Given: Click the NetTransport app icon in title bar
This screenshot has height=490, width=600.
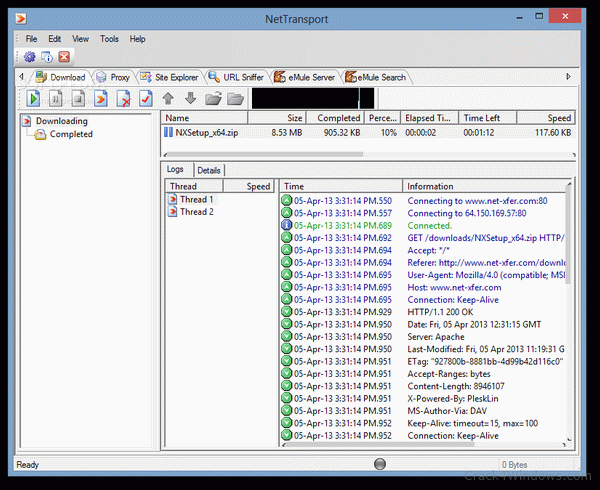Looking at the screenshot, I should coord(21,18).
